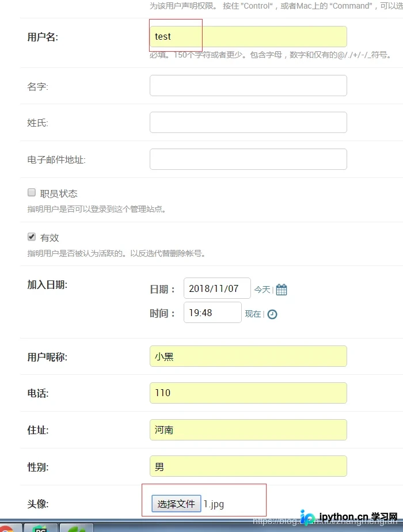Image resolution: width=403 pixels, height=532 pixels.
Task: Click help text 指明用户是否可以登录到这个管理站点
Action: point(96,209)
